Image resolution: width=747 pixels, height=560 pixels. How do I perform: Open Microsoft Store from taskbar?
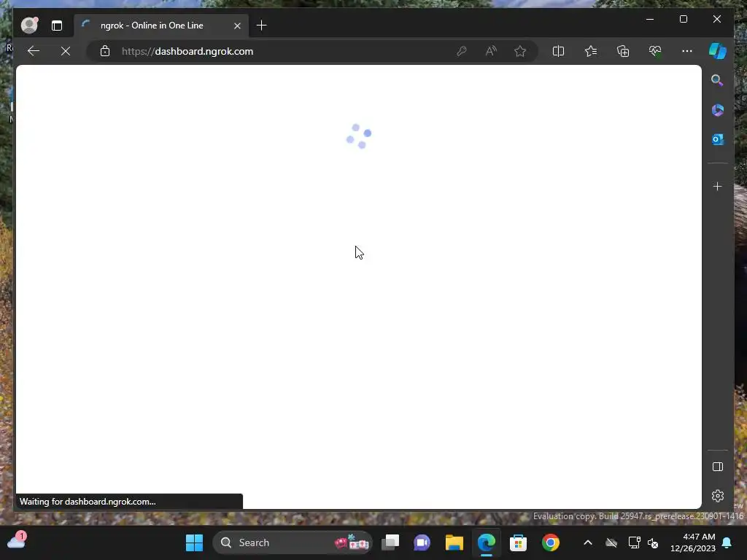click(x=519, y=542)
